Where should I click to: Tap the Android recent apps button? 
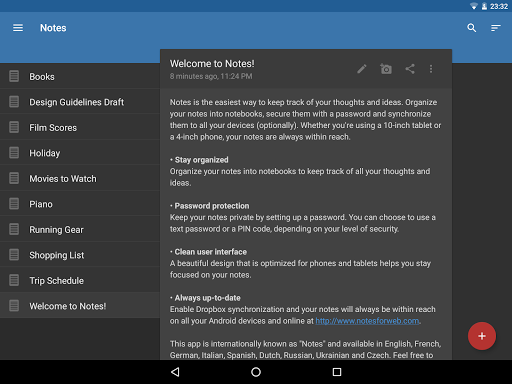tap(337, 372)
